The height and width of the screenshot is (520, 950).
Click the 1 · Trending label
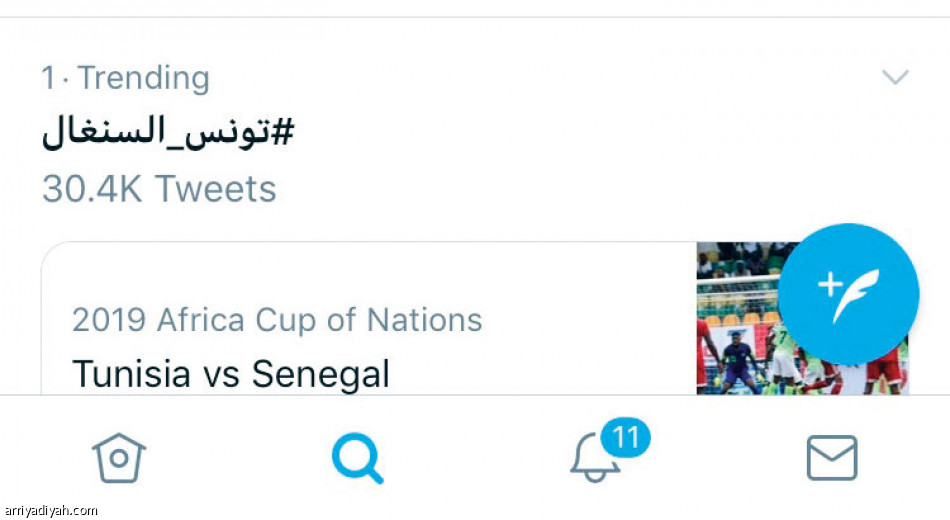click(125, 78)
